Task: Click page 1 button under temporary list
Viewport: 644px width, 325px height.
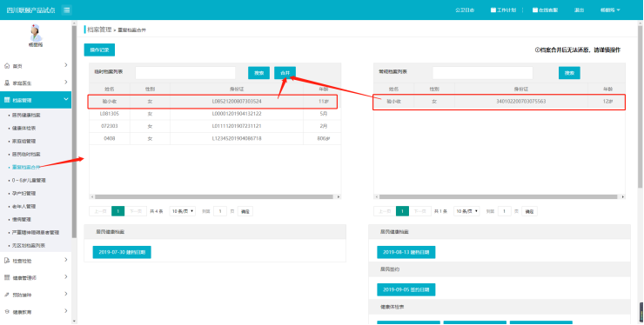Action: tap(117, 211)
